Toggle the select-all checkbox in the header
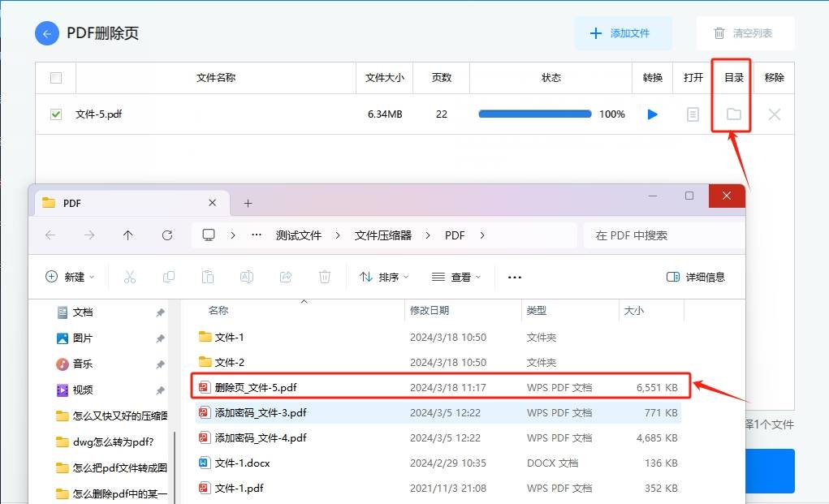The image size is (829, 504). (x=54, y=77)
